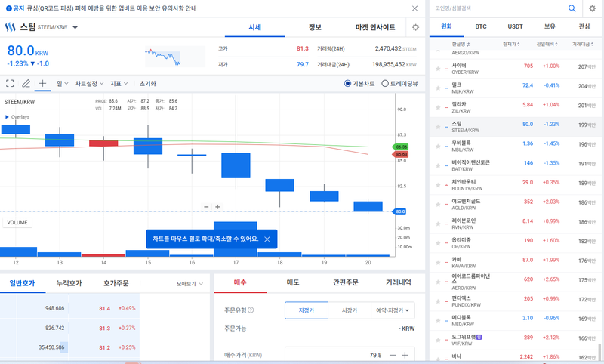Choose 시장가 order type
Screen dimensions: 604x364
[350, 310]
